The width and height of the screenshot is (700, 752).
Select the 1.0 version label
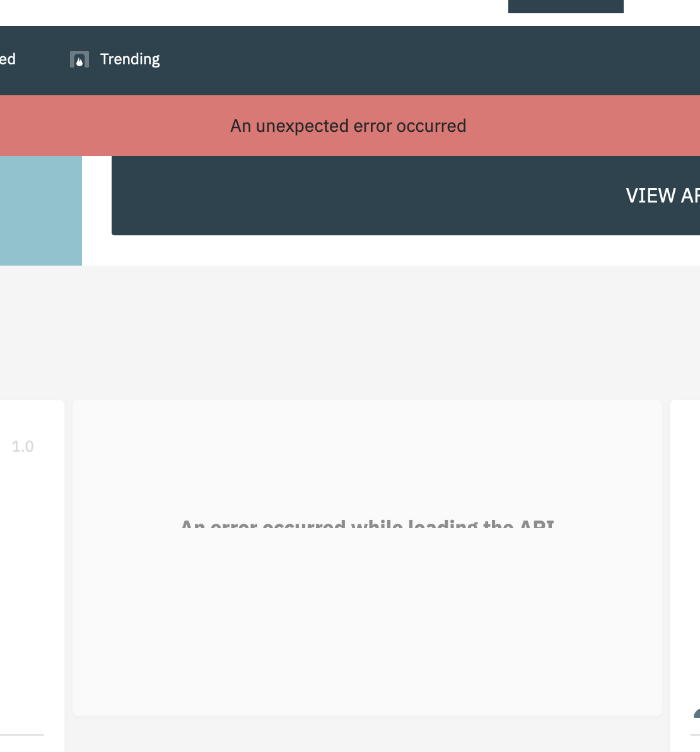[x=22, y=446]
